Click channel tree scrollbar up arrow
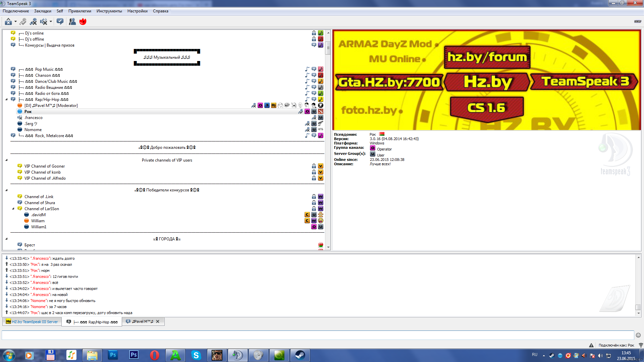 (328, 33)
